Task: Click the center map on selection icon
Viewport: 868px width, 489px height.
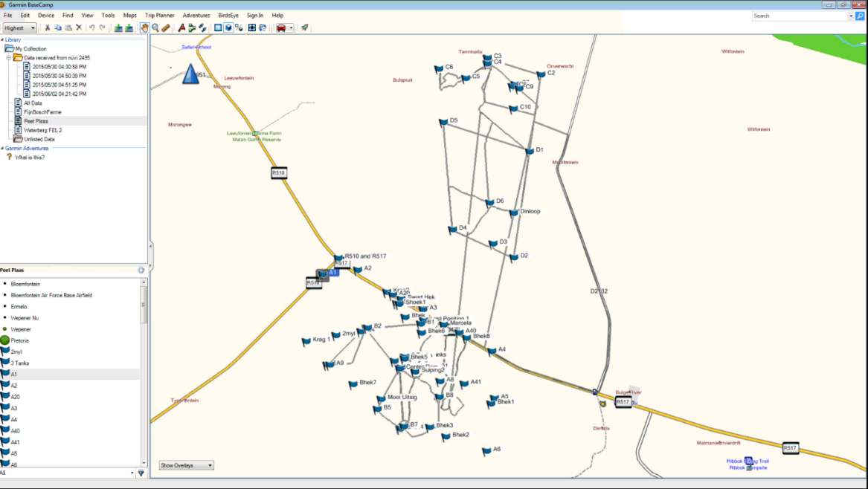Action: (x=252, y=27)
